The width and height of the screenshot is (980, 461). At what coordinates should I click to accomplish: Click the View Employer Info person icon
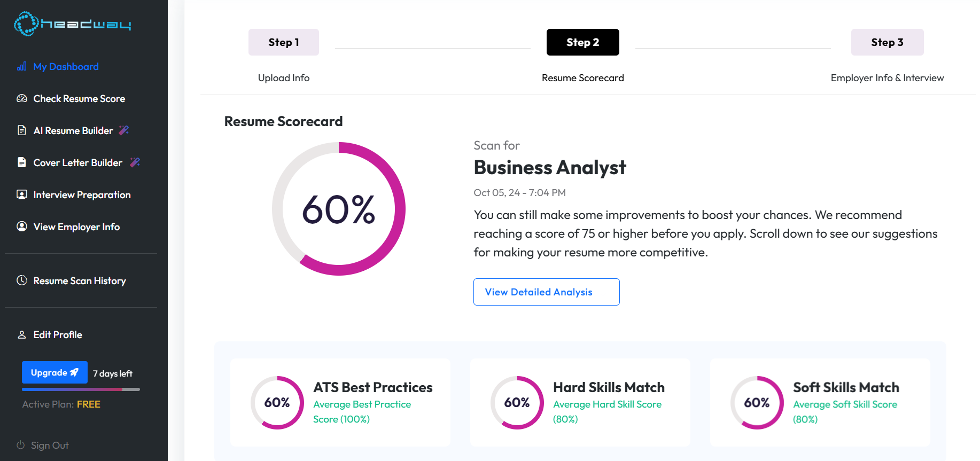[x=22, y=226]
